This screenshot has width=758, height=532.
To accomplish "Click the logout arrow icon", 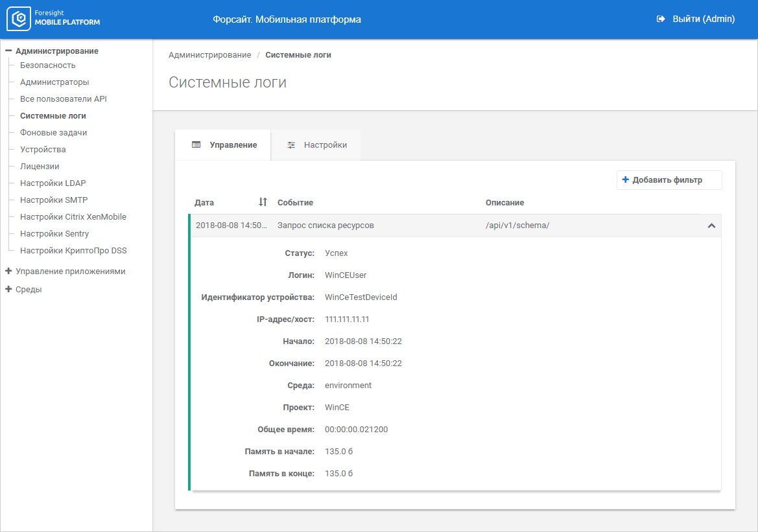I will (661, 19).
